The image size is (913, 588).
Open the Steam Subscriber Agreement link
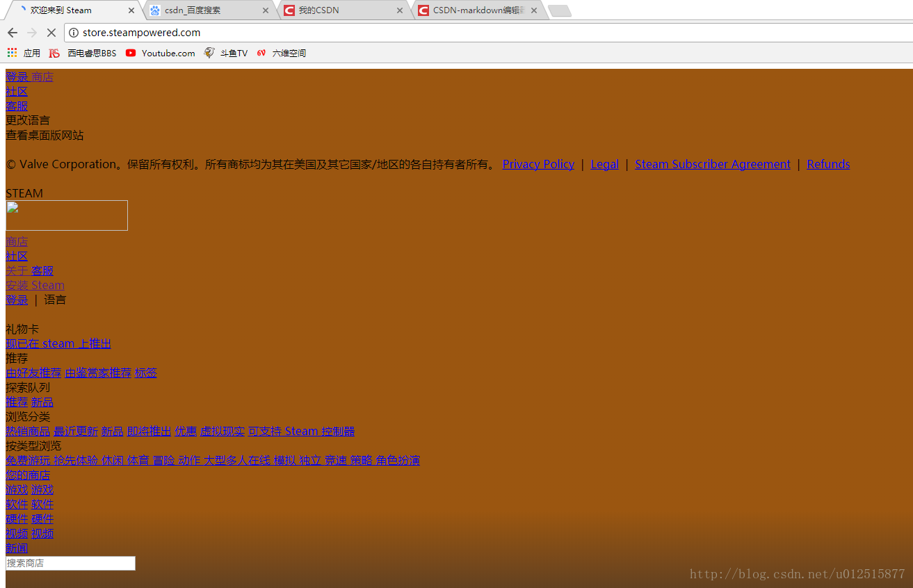[713, 164]
